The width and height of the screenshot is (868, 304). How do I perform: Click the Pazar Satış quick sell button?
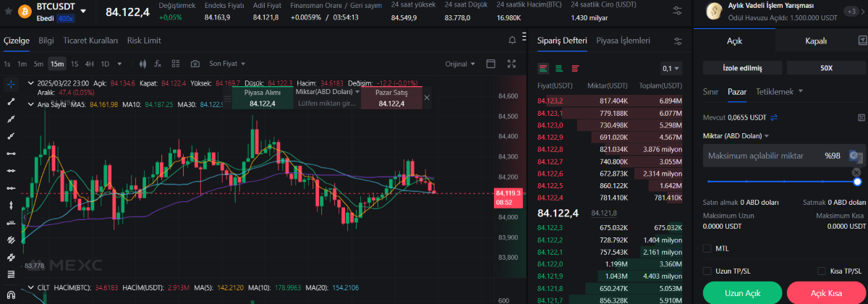391,98
